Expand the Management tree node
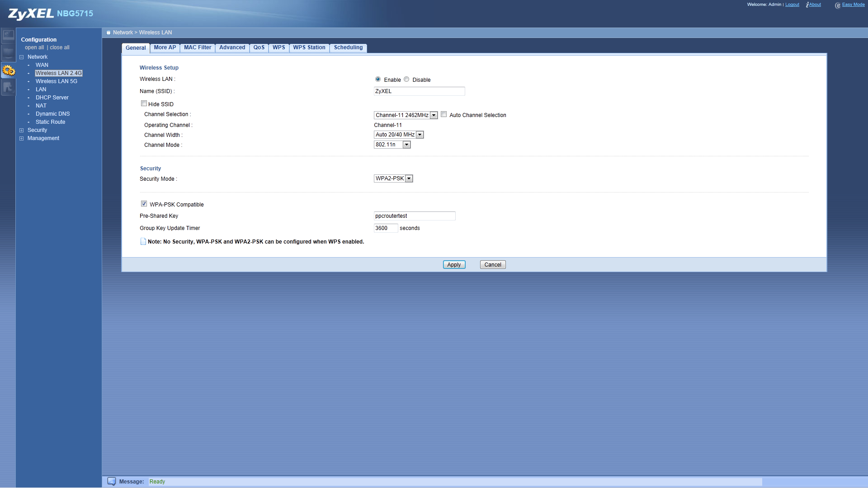The image size is (868, 488). 21,139
